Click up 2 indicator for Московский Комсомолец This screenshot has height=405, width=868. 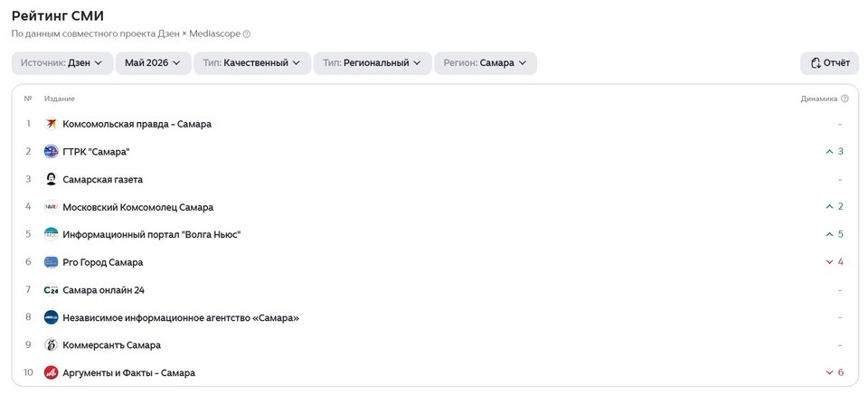835,207
